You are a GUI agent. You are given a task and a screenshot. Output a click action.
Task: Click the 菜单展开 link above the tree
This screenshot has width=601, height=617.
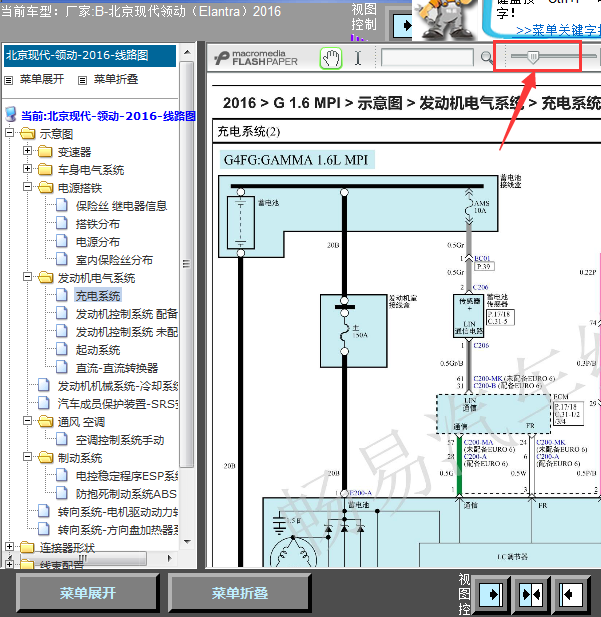42,79
